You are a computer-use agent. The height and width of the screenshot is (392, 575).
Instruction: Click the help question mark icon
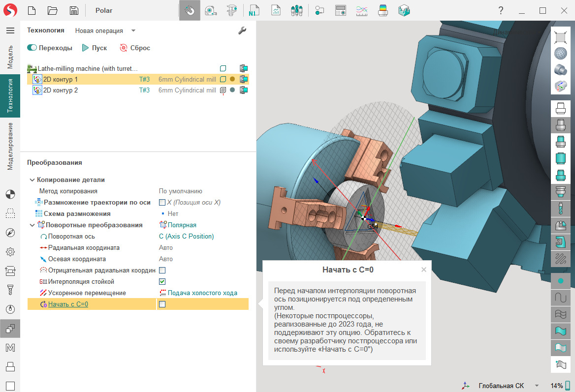click(501, 10)
